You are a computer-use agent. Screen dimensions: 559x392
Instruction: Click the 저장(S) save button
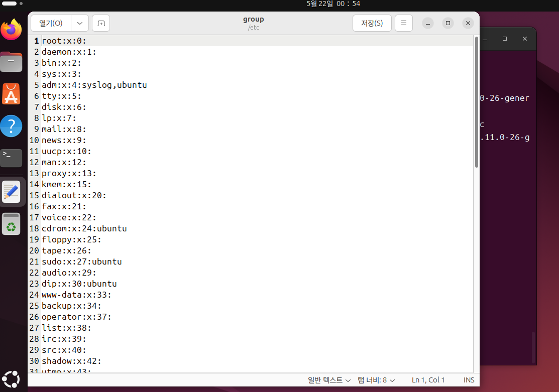(372, 23)
